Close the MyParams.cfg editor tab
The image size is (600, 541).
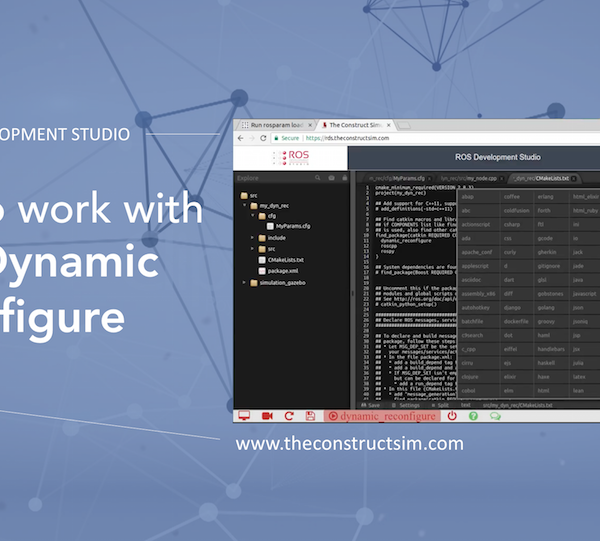429,179
